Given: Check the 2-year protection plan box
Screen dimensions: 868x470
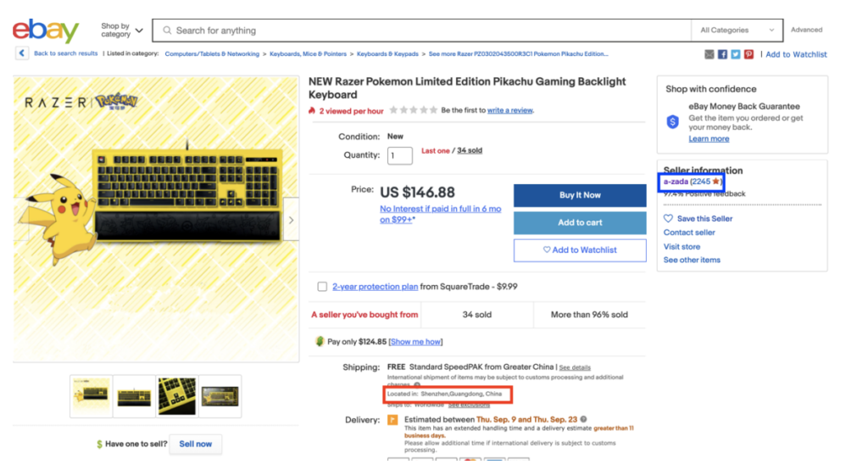Looking at the screenshot, I should (x=322, y=287).
